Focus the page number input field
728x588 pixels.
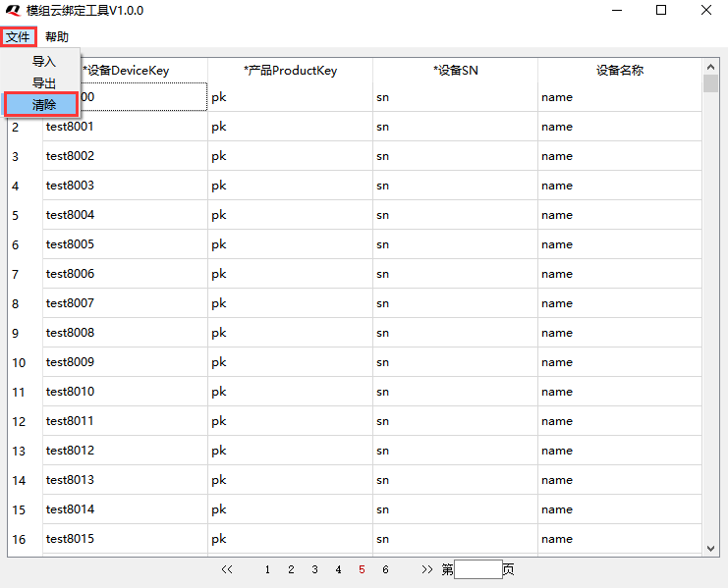(x=478, y=569)
